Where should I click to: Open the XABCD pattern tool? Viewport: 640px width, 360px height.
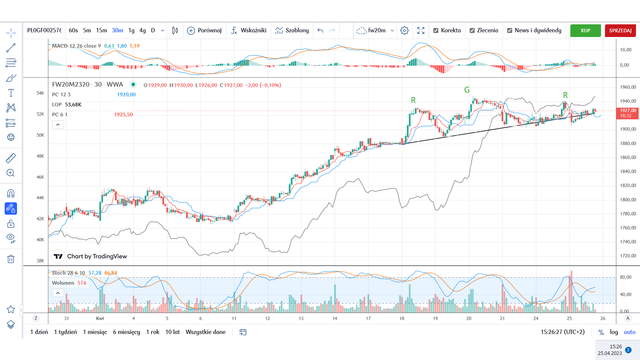11,108
